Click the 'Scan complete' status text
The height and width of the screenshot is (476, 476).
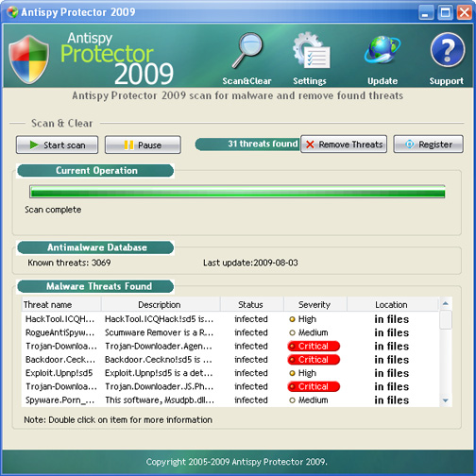pos(53,210)
